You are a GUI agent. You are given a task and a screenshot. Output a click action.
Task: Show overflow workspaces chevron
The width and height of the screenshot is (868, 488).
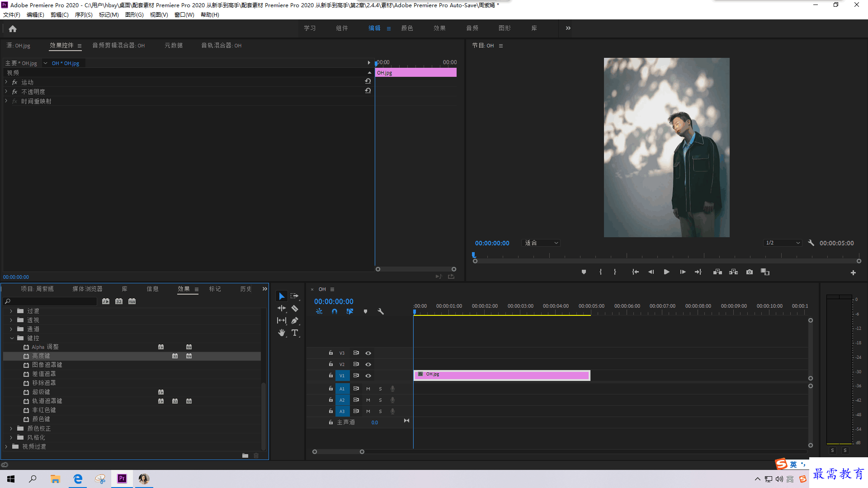[x=568, y=28]
